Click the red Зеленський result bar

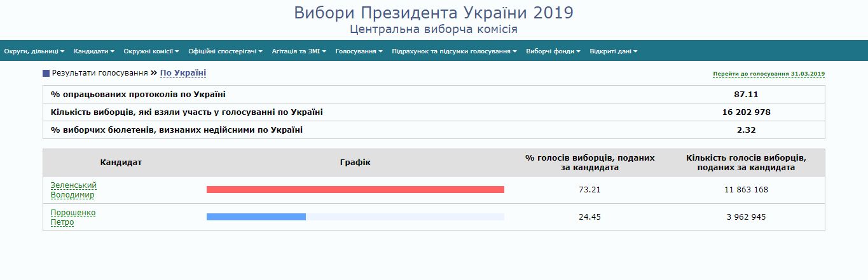click(x=355, y=189)
